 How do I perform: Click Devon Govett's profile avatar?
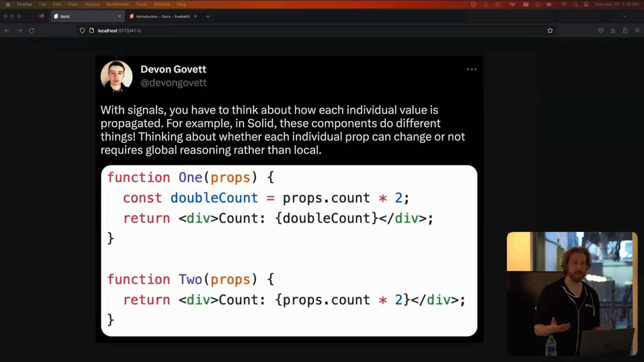coord(116,76)
